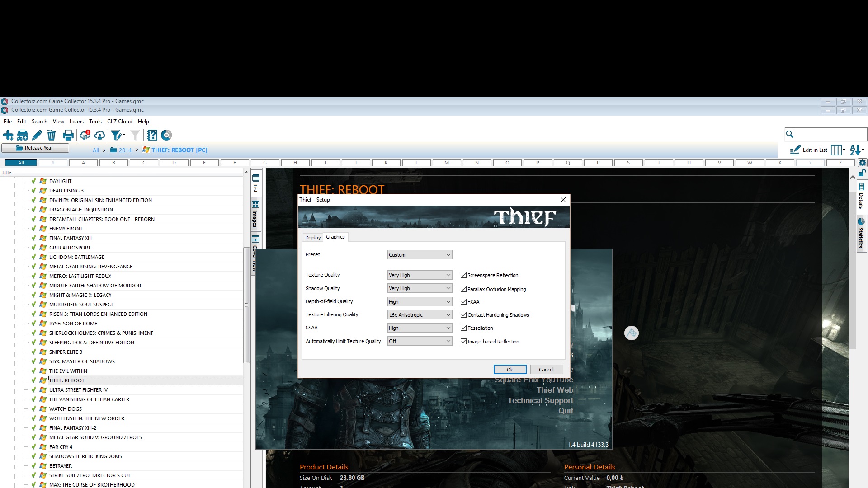The width and height of the screenshot is (868, 488).
Task: Open the Loans menu
Action: [76, 122]
